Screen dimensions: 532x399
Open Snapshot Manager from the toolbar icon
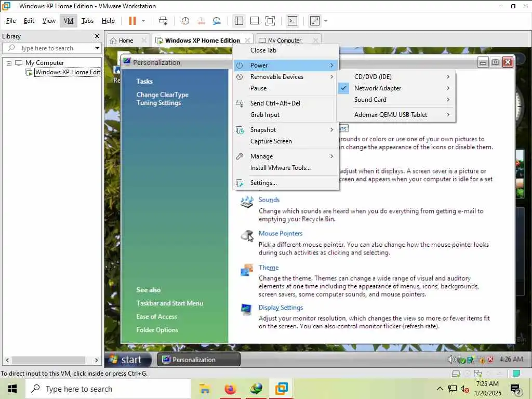pyautogui.click(x=217, y=21)
